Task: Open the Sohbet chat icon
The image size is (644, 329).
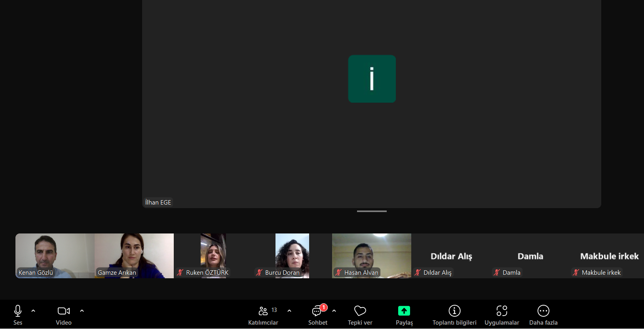Action: tap(317, 311)
